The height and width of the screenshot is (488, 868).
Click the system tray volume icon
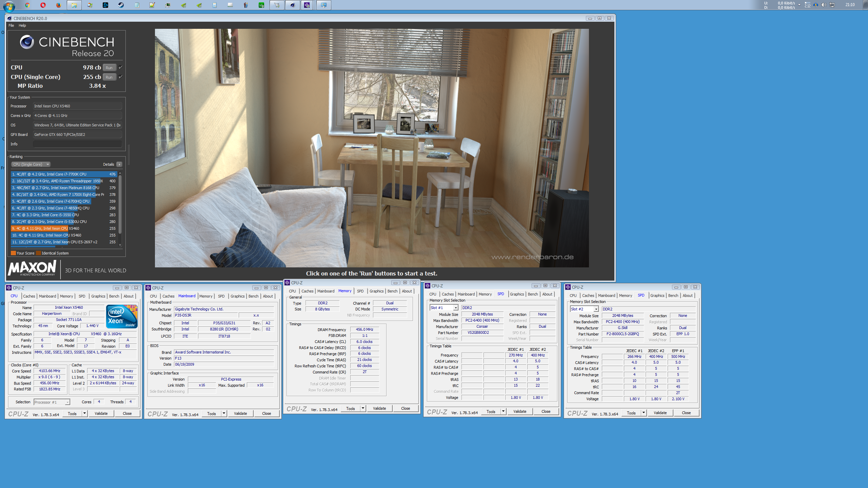click(824, 5)
